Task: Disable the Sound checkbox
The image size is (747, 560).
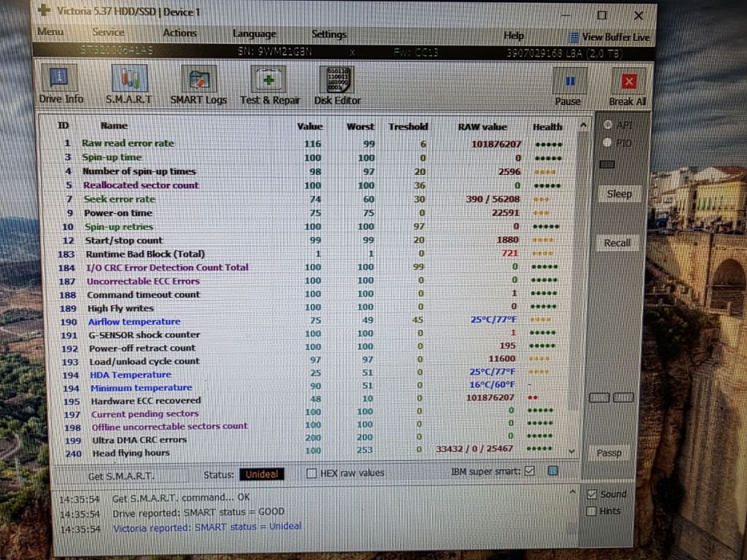Action: point(592,494)
